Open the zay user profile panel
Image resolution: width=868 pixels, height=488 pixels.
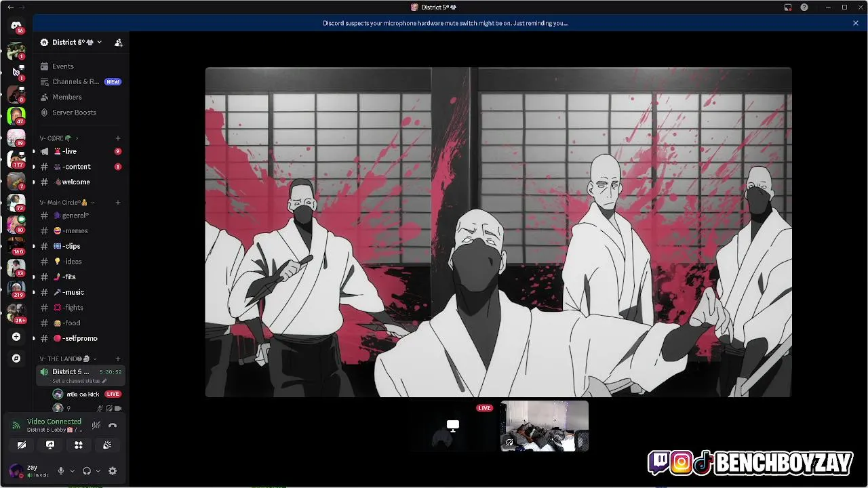coord(30,471)
